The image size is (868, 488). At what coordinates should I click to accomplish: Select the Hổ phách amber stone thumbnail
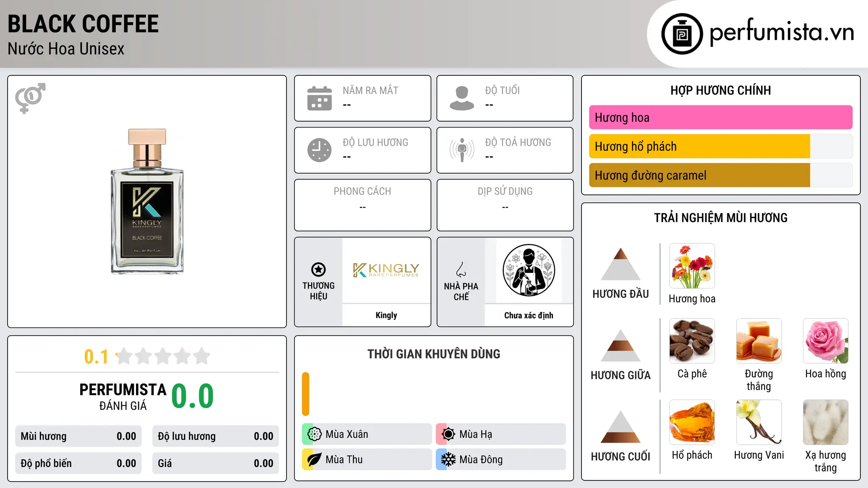coord(692,422)
